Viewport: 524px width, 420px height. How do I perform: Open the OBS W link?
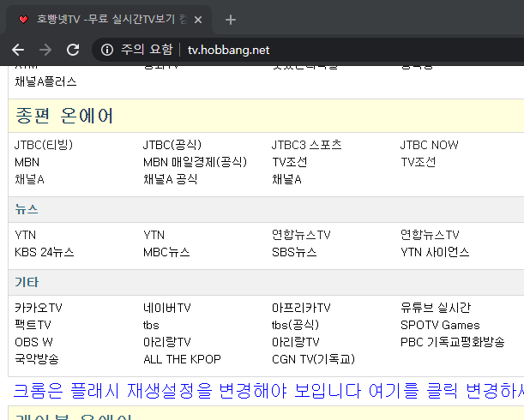pyautogui.click(x=33, y=342)
